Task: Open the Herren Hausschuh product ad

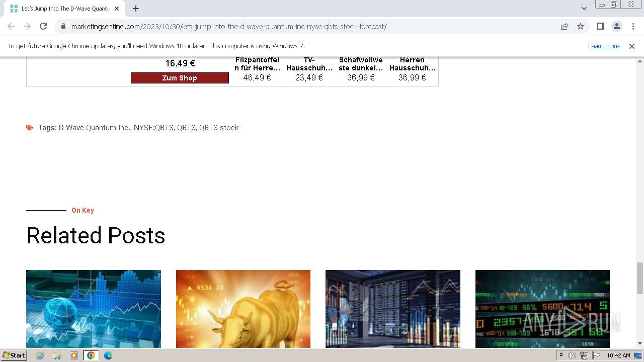Action: click(412, 69)
